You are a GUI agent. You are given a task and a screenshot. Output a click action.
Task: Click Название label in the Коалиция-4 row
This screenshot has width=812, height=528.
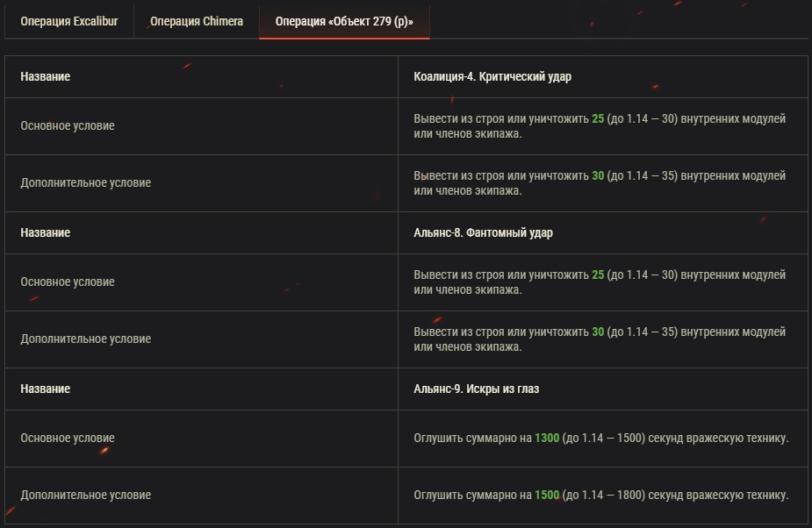tap(46, 77)
